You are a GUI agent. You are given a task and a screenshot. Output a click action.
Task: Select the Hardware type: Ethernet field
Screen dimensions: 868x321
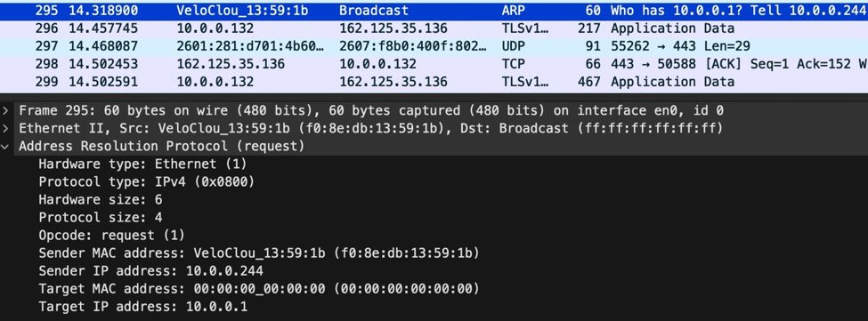[434, 165]
